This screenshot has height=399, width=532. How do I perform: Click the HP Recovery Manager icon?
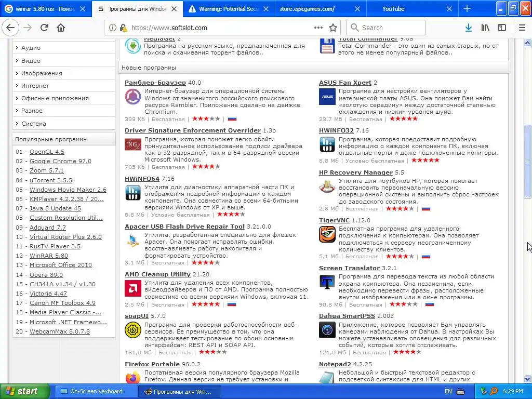click(327, 187)
